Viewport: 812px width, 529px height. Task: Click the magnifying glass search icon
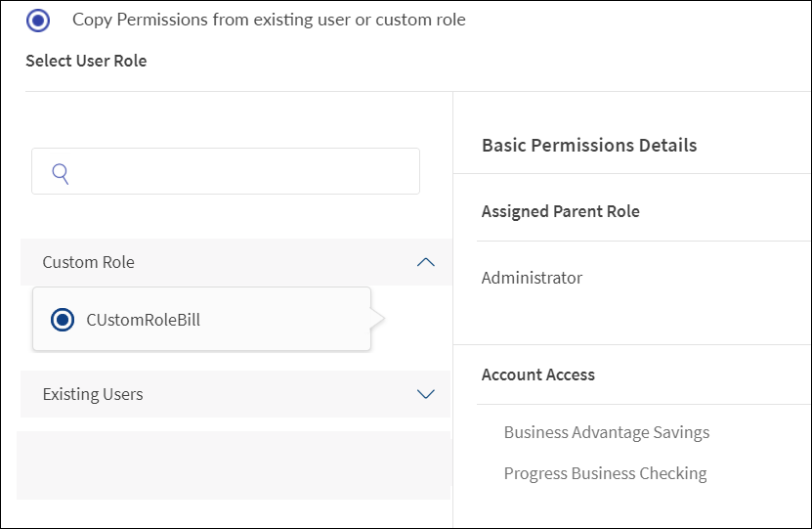[61, 173]
